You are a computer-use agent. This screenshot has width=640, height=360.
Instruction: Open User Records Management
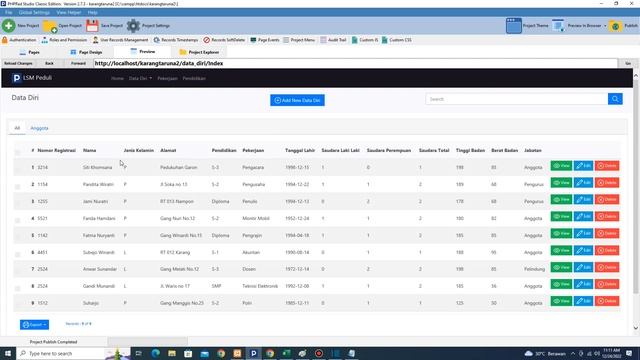pos(120,40)
